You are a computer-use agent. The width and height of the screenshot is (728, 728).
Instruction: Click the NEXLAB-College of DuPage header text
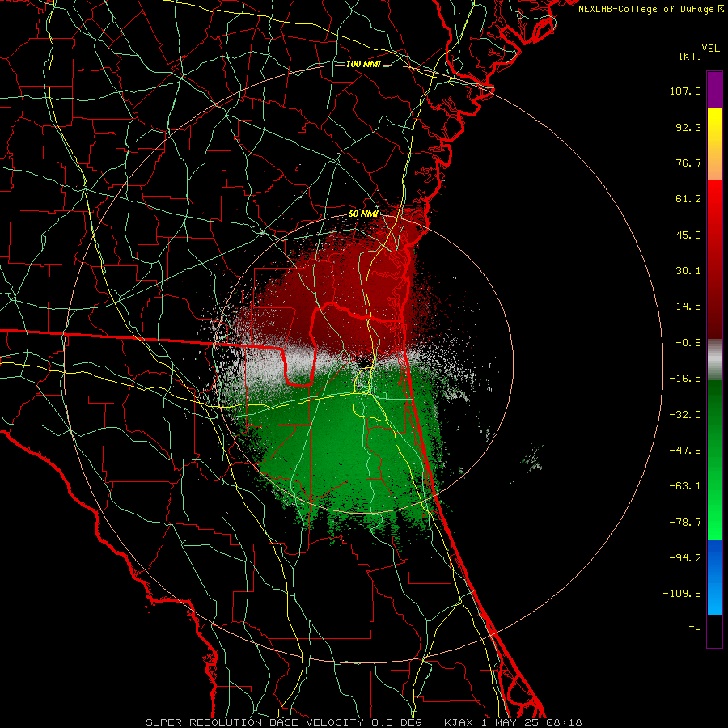click(650, 9)
